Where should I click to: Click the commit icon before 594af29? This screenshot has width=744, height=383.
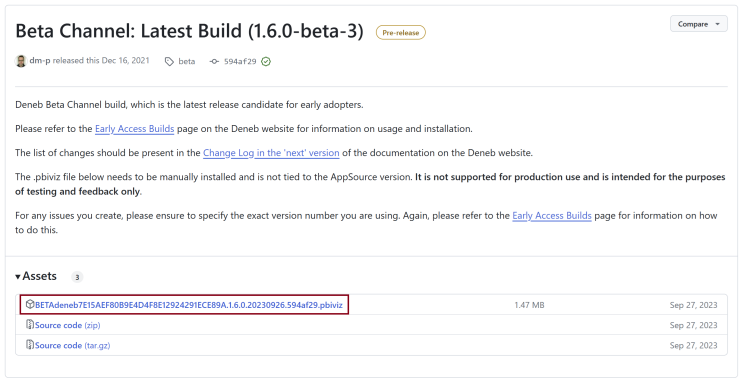(x=214, y=62)
